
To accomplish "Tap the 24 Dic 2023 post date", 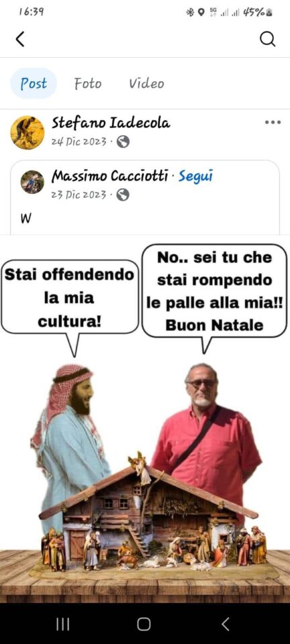I will point(79,142).
